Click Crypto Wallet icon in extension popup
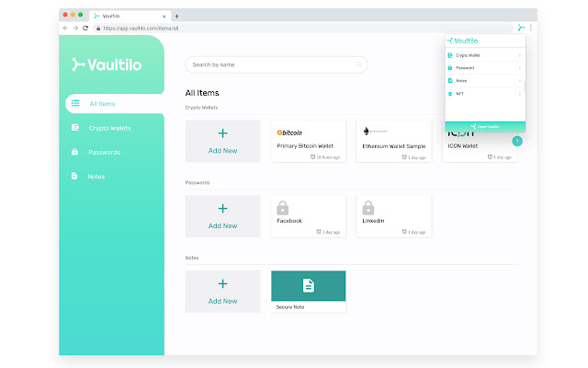The image size is (588, 368). click(450, 55)
